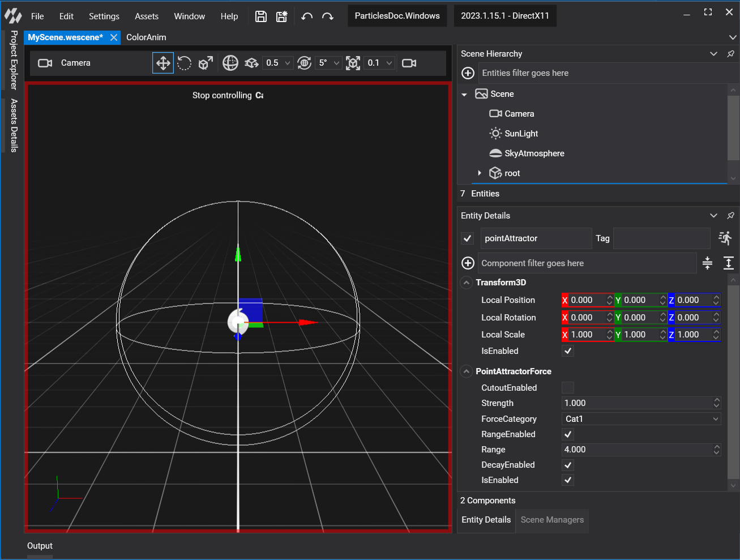
Task: Select the translate move gizmo tool
Action: (x=163, y=63)
